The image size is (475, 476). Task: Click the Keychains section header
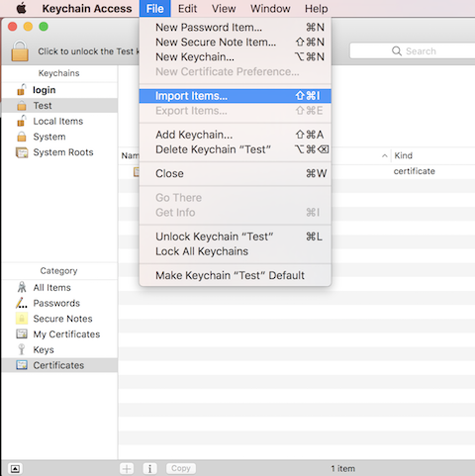tap(58, 73)
